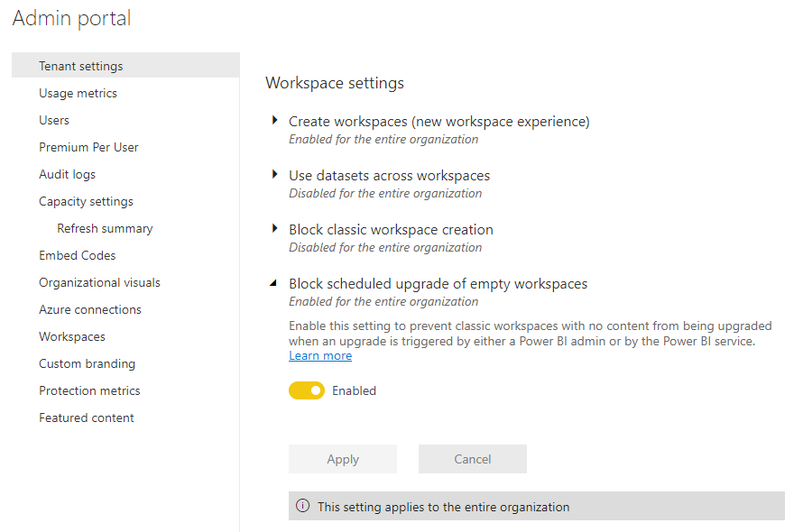Click the Workspace settings heading
Image resolution: width=803 pixels, height=532 pixels.
click(335, 83)
